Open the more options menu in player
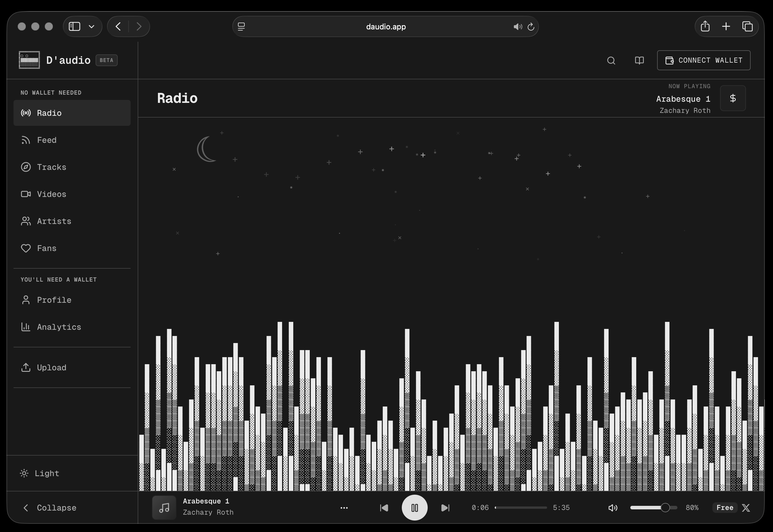Viewport: 773px width, 532px height. 344,507
